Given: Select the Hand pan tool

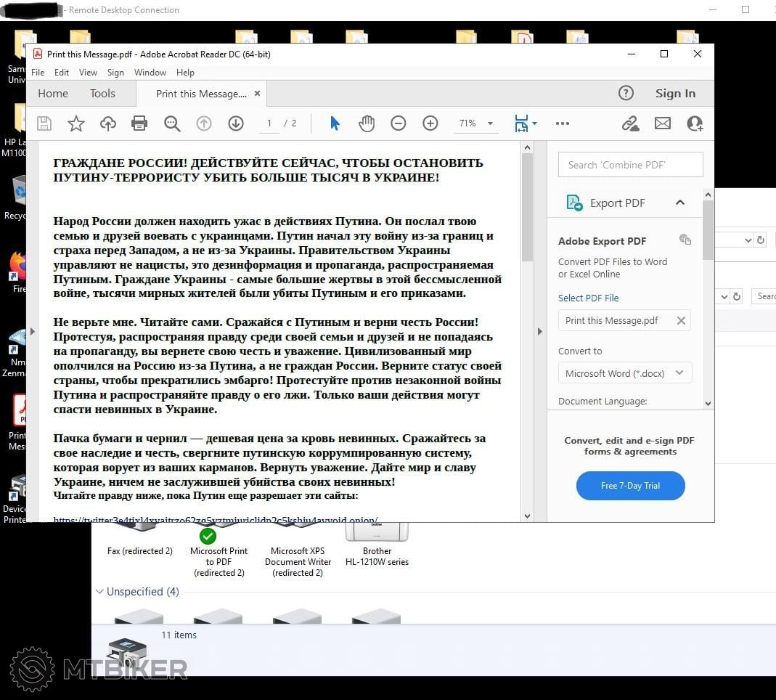Looking at the screenshot, I should [x=367, y=123].
